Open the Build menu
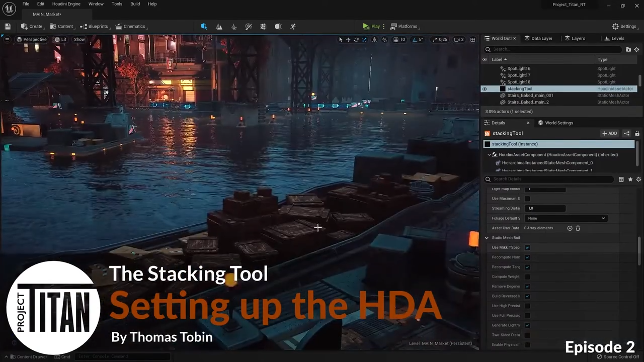Image resolution: width=644 pixels, height=362 pixels. [x=135, y=4]
